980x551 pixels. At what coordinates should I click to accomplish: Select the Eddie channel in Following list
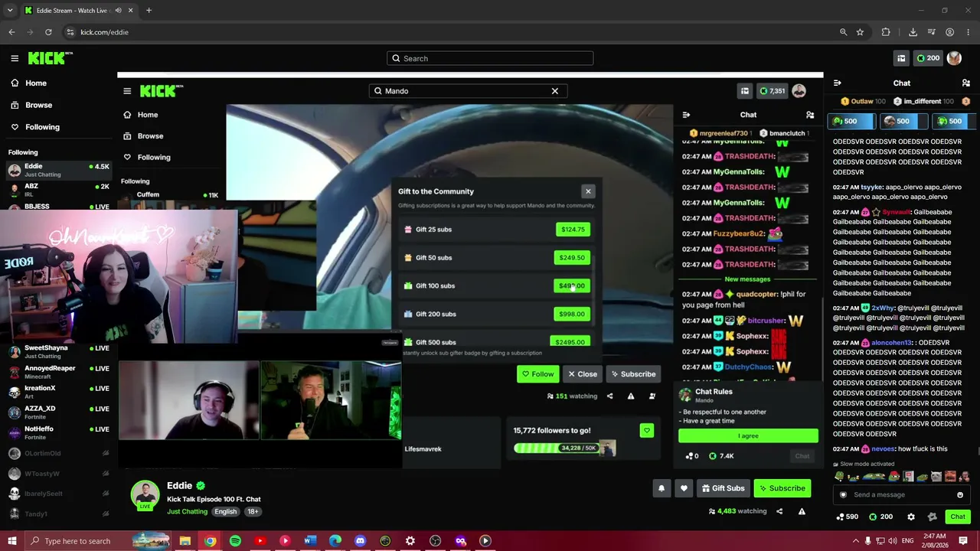58,170
